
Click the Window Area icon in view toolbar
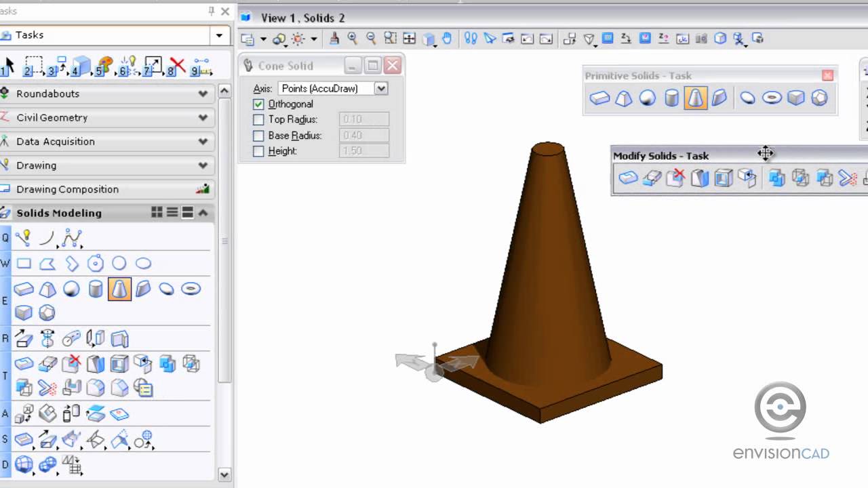pos(390,39)
